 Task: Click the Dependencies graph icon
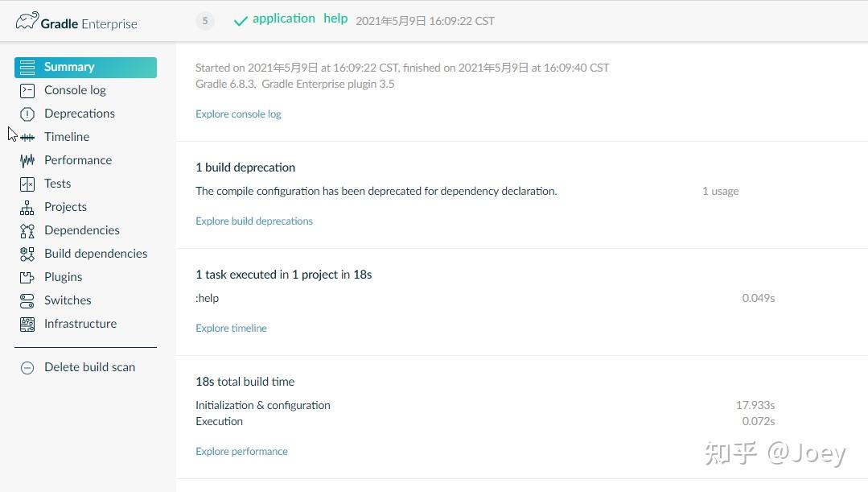click(27, 230)
